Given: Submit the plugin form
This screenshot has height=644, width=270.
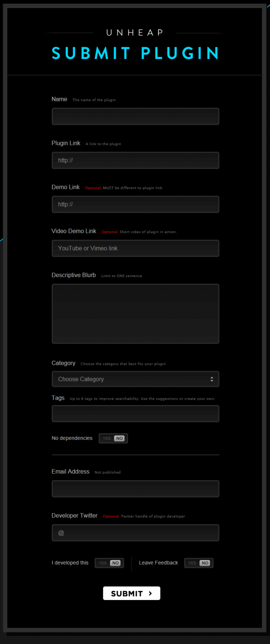Looking at the screenshot, I should 131,594.
